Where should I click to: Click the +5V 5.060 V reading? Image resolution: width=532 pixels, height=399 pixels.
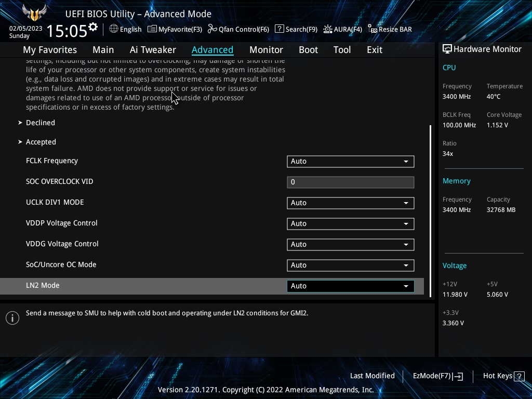497,295
